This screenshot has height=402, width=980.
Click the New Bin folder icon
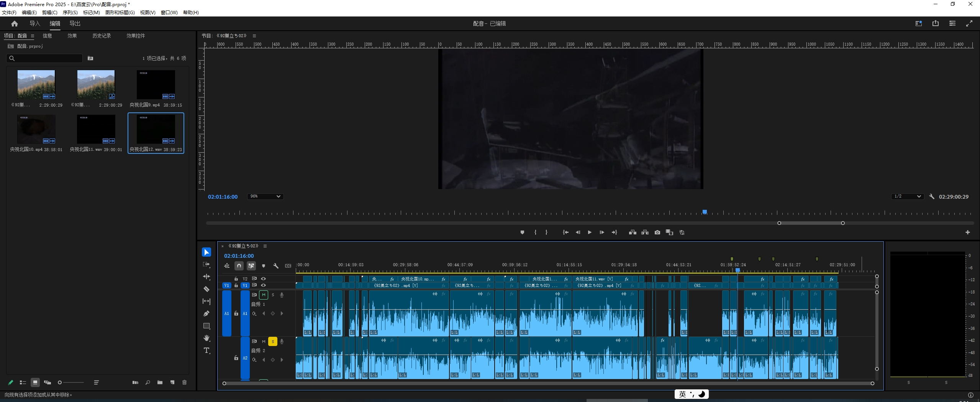pos(160,382)
